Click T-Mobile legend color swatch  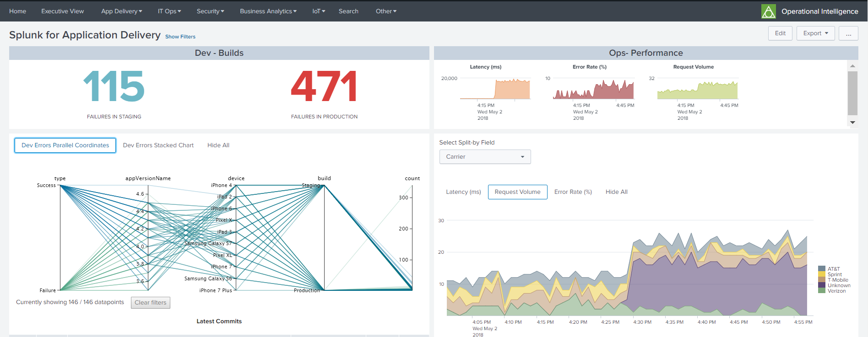pos(822,280)
